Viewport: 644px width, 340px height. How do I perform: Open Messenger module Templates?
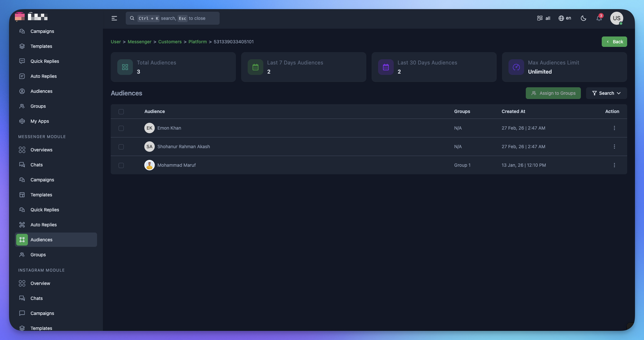pyautogui.click(x=56, y=195)
